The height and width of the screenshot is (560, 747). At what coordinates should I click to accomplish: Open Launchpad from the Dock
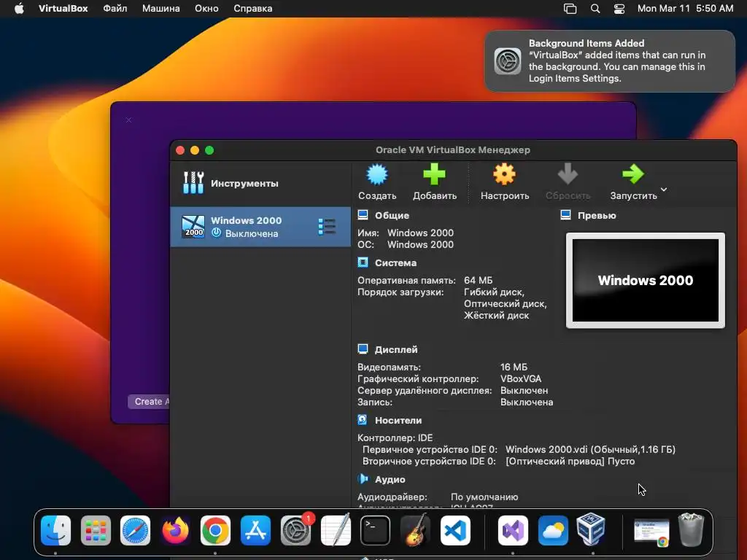tap(96, 530)
